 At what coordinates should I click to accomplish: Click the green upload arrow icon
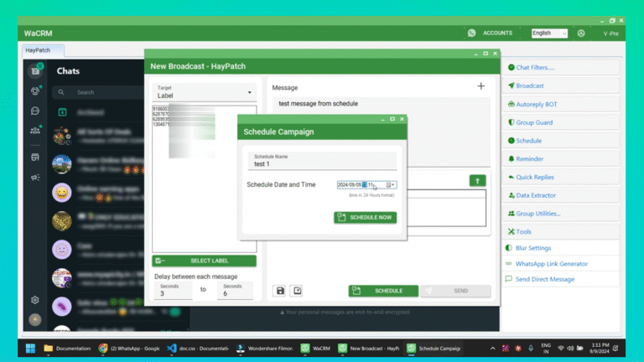click(477, 180)
